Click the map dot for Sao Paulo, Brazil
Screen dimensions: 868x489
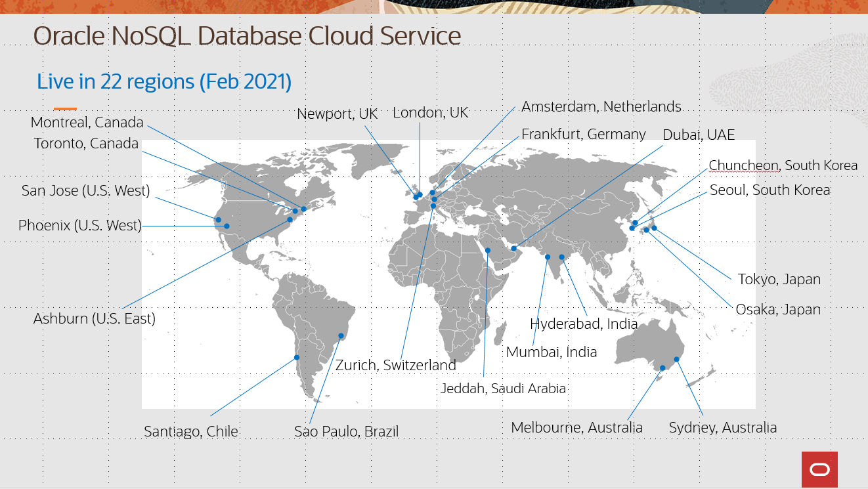[x=341, y=336]
